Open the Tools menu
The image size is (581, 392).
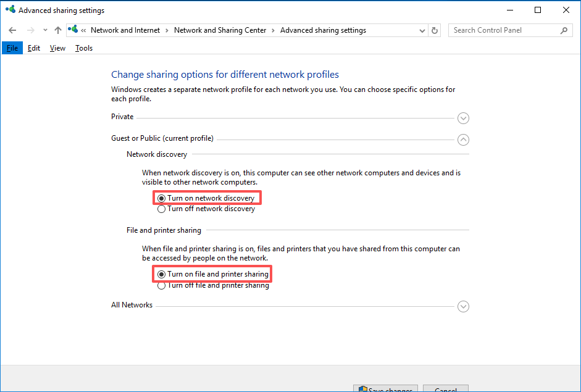click(x=84, y=48)
